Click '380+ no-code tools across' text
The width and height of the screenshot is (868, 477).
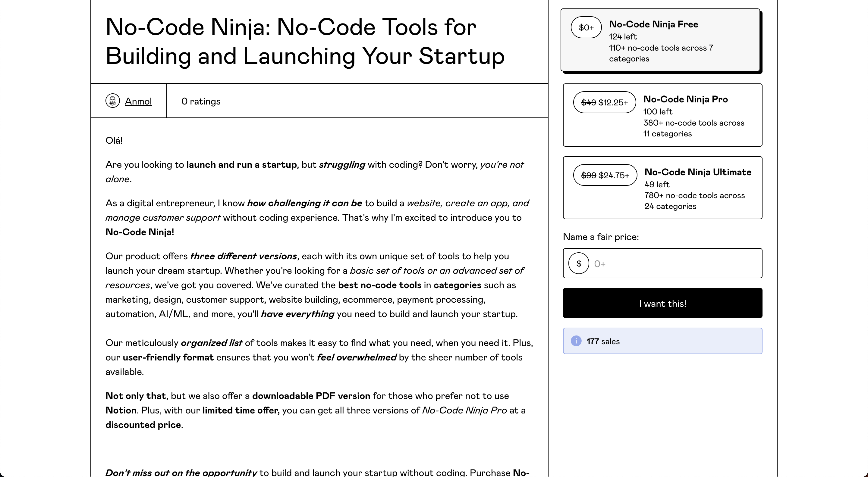[x=693, y=123]
